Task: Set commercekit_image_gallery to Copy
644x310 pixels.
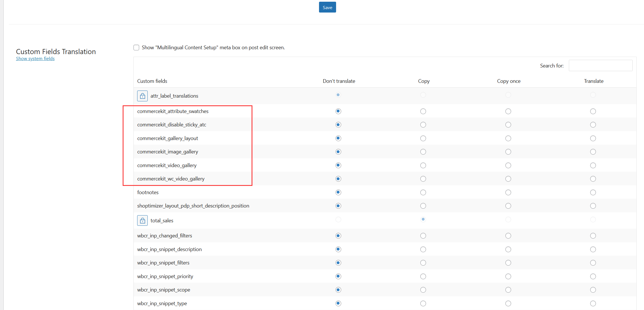Action: point(423,152)
